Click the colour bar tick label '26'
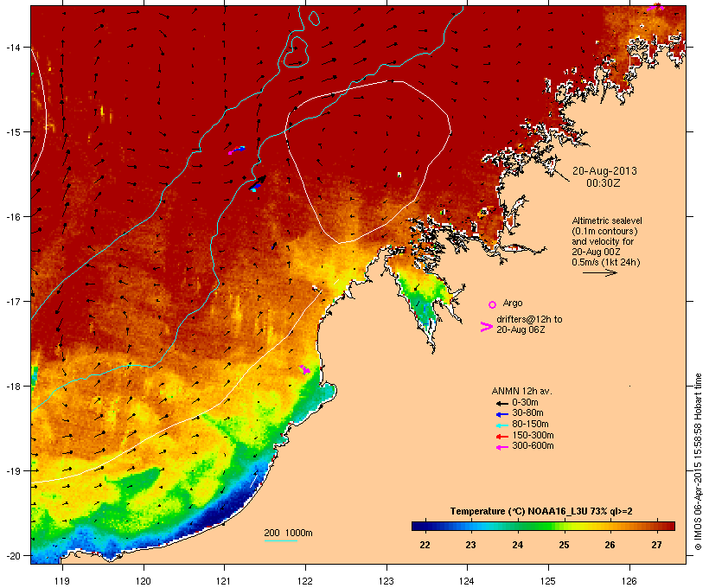 pyautogui.click(x=610, y=545)
